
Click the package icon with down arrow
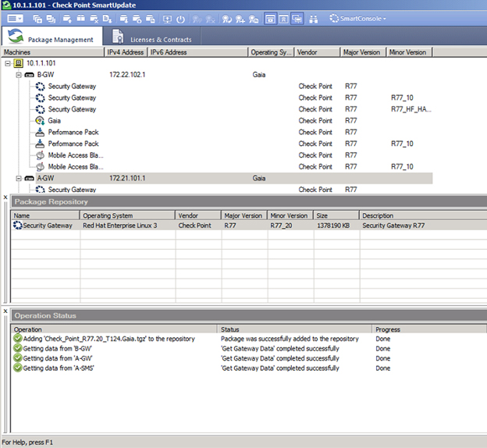tap(124, 19)
